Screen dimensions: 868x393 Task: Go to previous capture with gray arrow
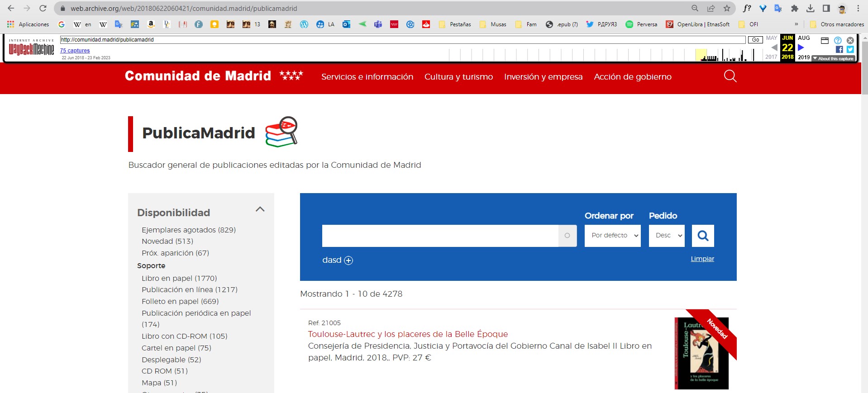tap(774, 47)
